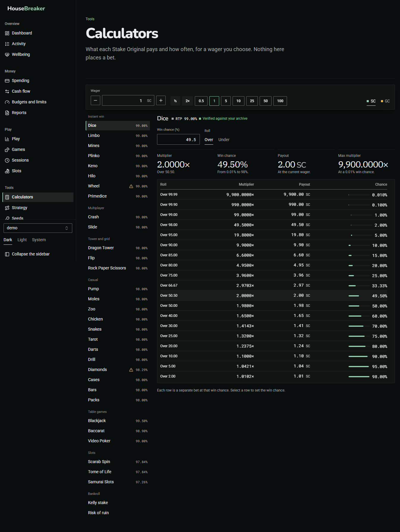This screenshot has width=400, height=532.
Task: Open the Mines calculator
Action: tap(118, 146)
